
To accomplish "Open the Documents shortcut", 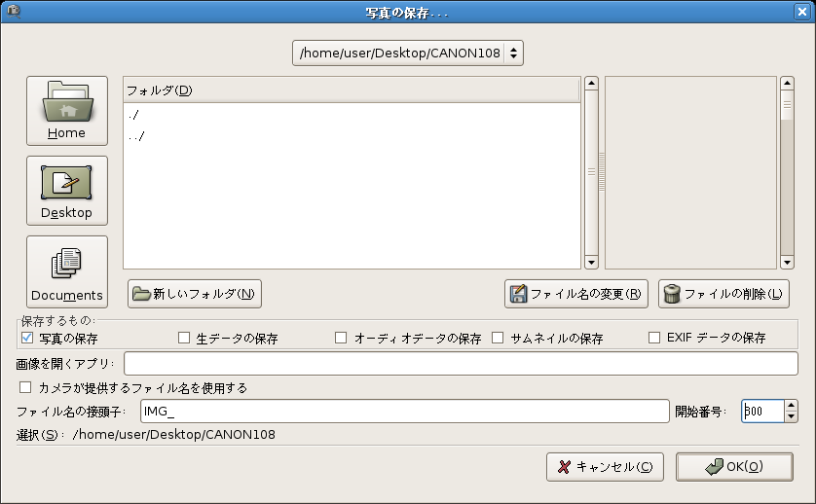I will (67, 271).
